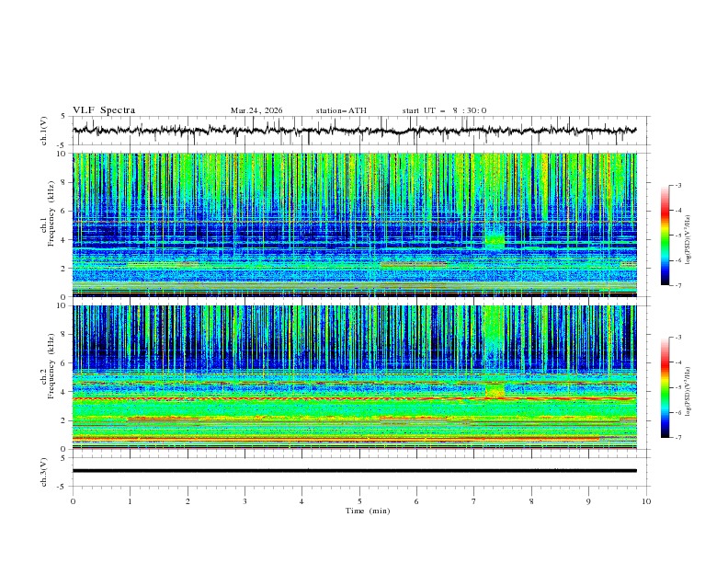Click the ch.1 spectrogram color scale bar
Viewport: 728px width, 563px height.
point(665,236)
